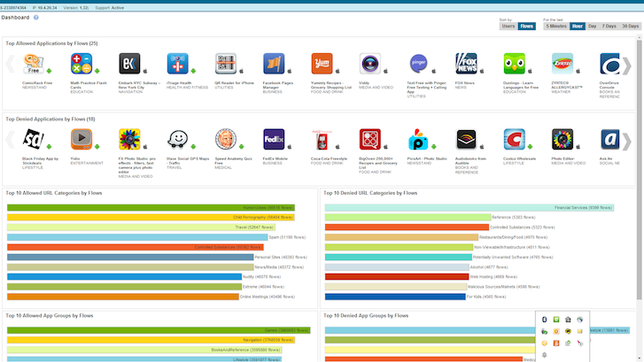This screenshot has width=644, height=362.
Task: Open the Black Friday App by Slickdeals icon
Action: click(x=34, y=140)
